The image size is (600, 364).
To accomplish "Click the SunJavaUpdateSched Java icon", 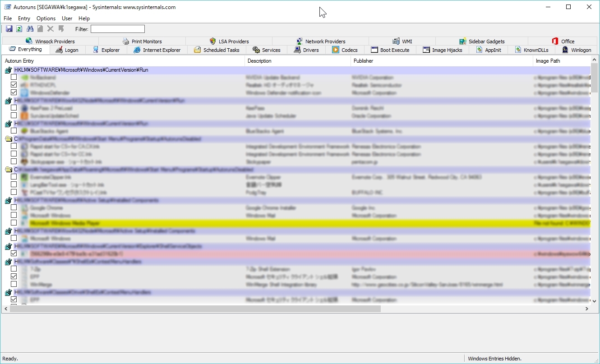I will coord(24,116).
